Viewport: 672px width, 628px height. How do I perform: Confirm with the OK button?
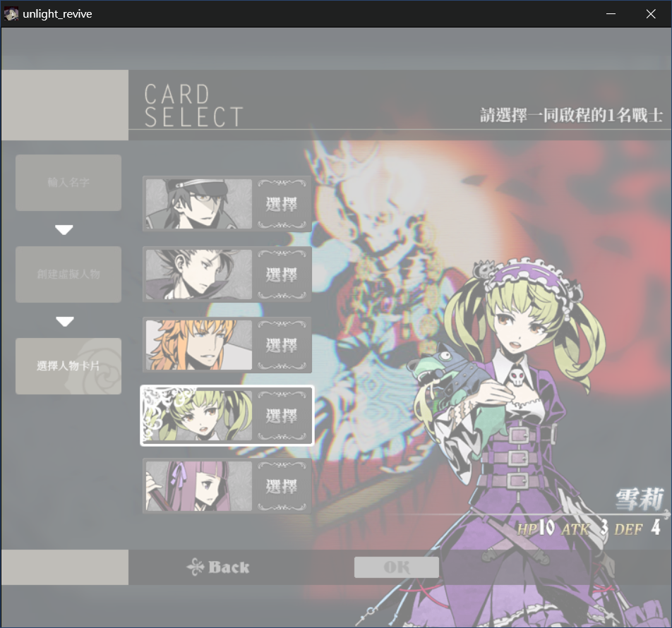tap(397, 567)
